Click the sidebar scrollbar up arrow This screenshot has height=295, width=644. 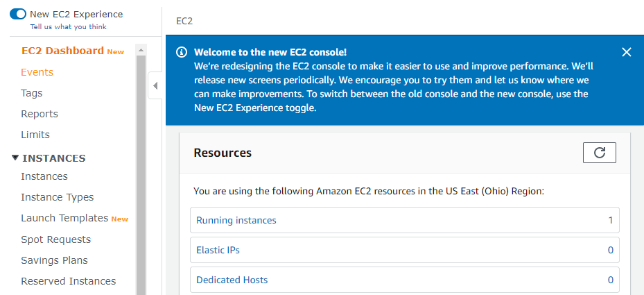coord(141,50)
